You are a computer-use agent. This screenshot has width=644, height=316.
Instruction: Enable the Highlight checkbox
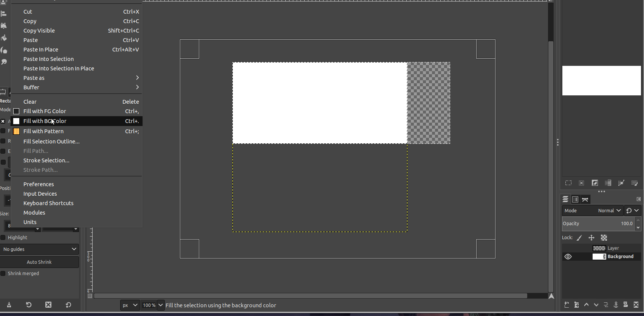(3, 238)
